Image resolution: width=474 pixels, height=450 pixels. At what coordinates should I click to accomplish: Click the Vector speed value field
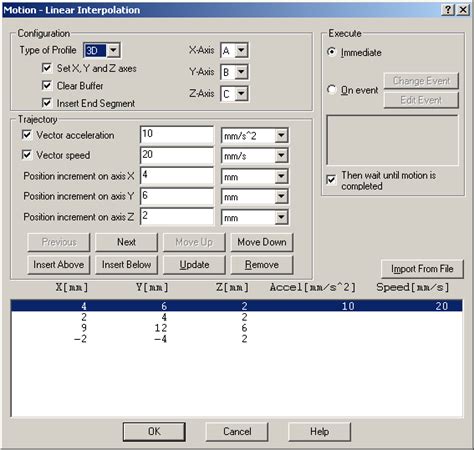pos(177,155)
